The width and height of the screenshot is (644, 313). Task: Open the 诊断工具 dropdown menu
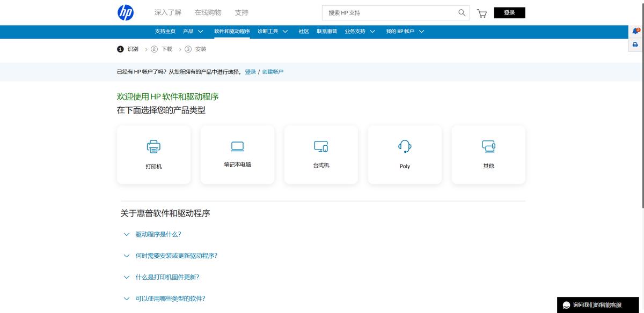pyautogui.click(x=273, y=32)
